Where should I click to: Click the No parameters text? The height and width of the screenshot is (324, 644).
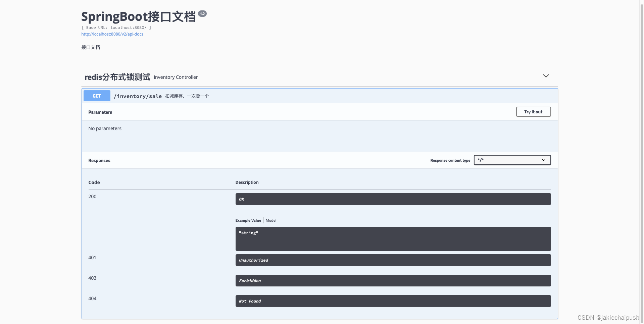click(x=105, y=128)
